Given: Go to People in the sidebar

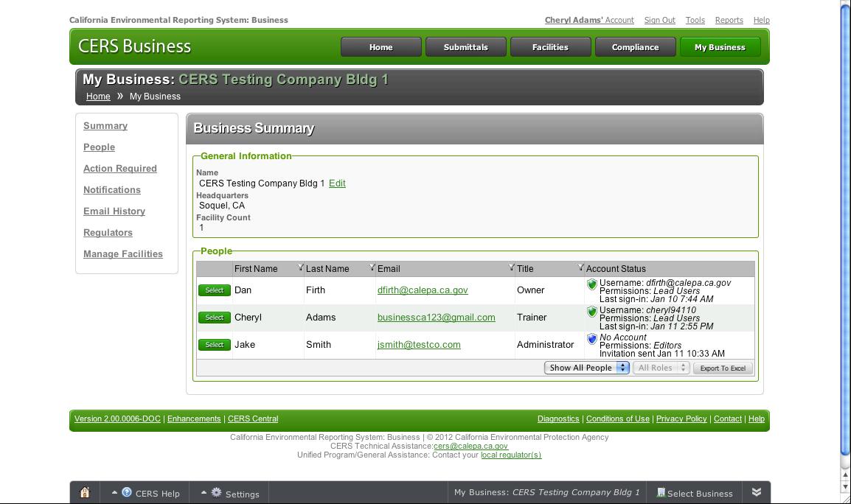Looking at the screenshot, I should pyautogui.click(x=100, y=147).
